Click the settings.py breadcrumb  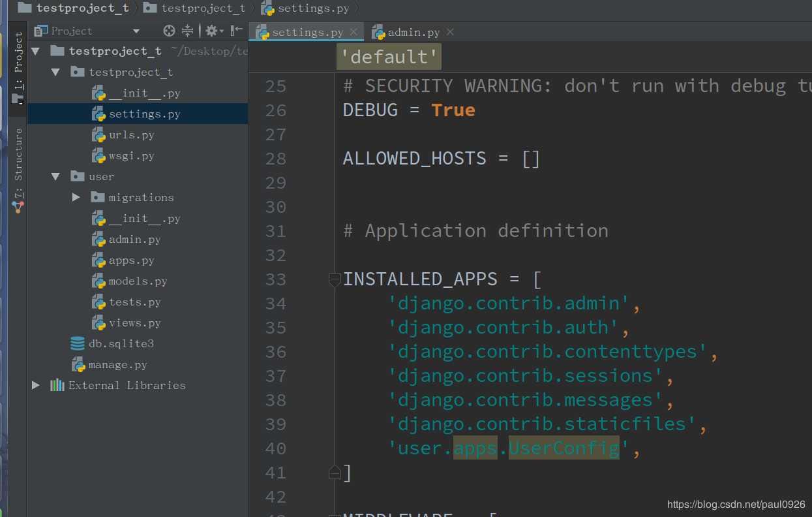click(305, 8)
